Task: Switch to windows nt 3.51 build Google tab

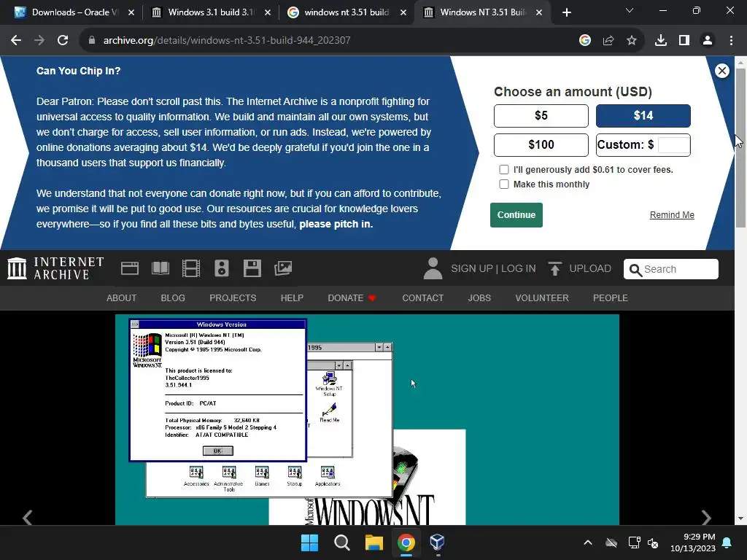Action: pyautogui.click(x=347, y=12)
